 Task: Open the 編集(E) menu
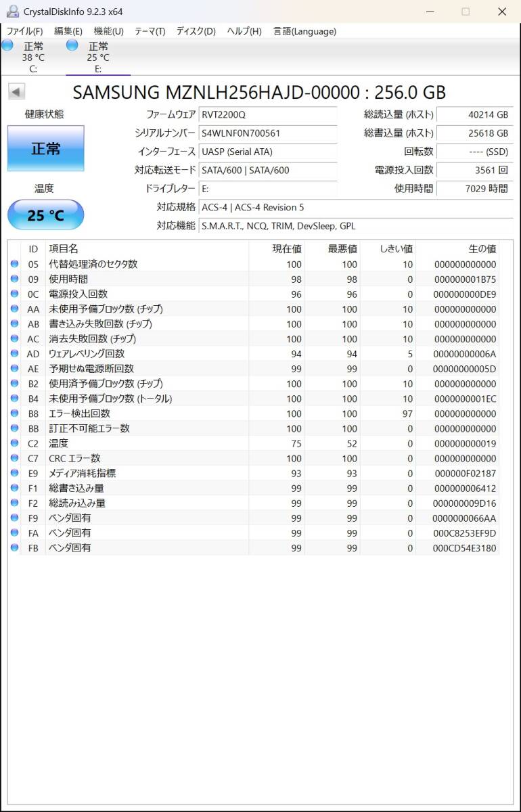(x=68, y=31)
